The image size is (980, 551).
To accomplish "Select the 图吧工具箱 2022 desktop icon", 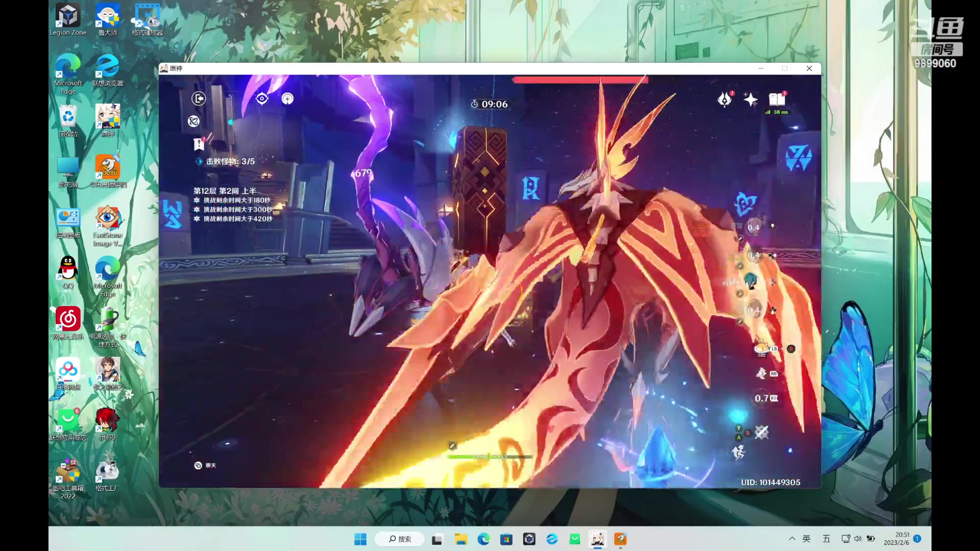I will coord(68,480).
